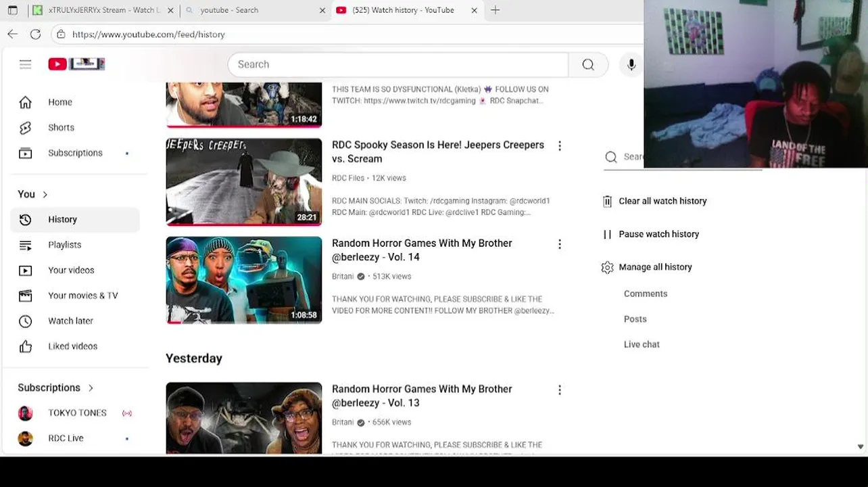868x487 pixels.
Task: Click the Home house icon
Action: (25, 102)
